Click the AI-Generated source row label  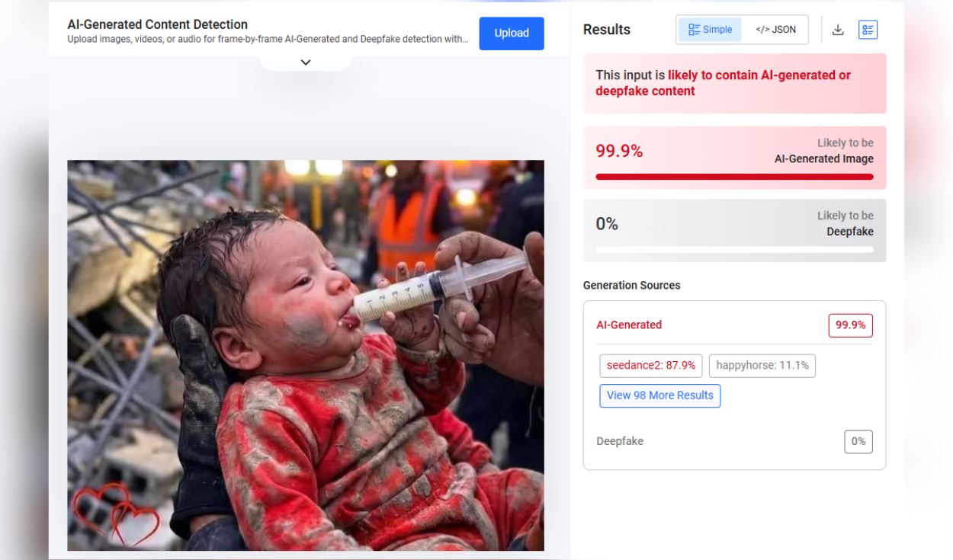(x=629, y=325)
